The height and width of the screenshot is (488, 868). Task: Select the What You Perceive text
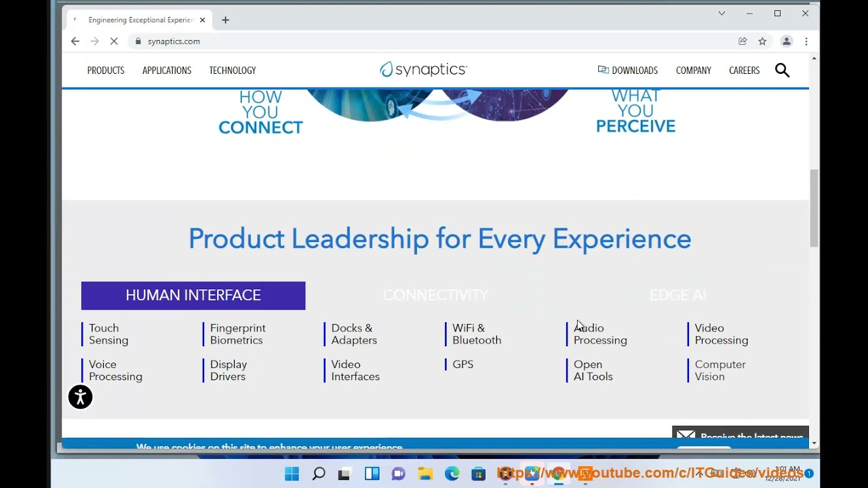[635, 111]
